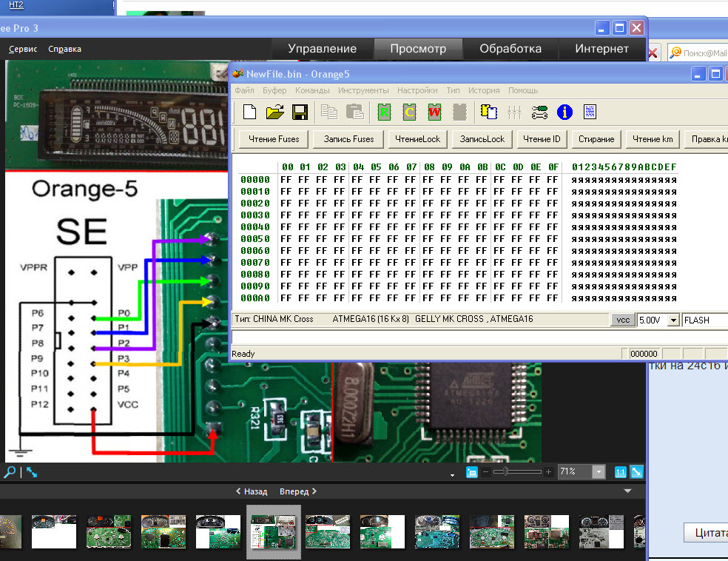
Task: Click the green R read chip icon
Action: (384, 112)
